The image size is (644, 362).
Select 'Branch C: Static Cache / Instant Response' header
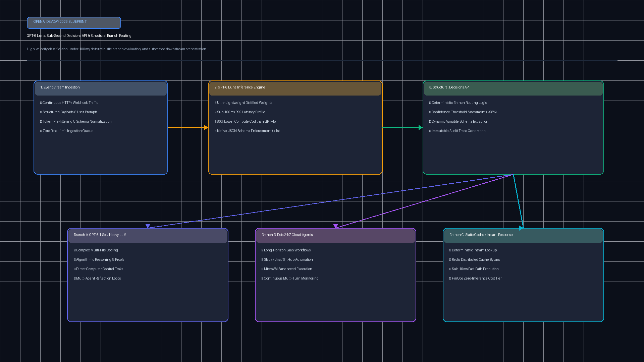(x=523, y=236)
